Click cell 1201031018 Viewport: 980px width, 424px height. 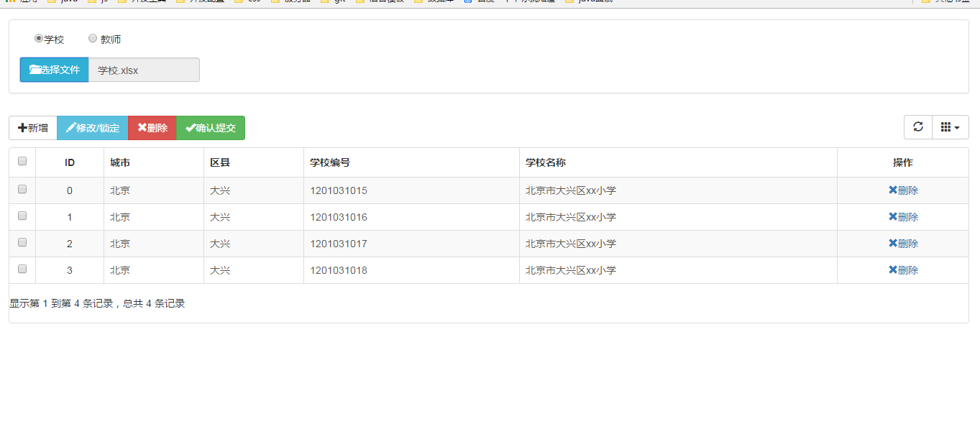[412, 270]
